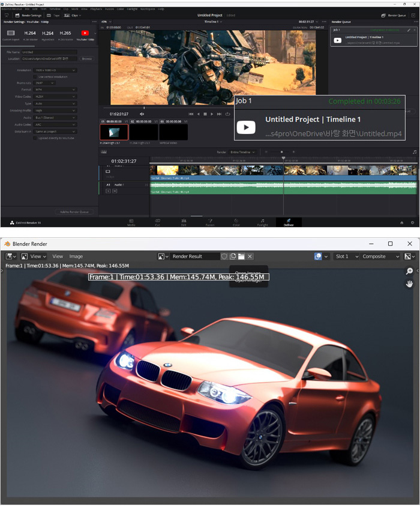
Task: Play reverse in Resolve viewer
Action: click(x=199, y=114)
